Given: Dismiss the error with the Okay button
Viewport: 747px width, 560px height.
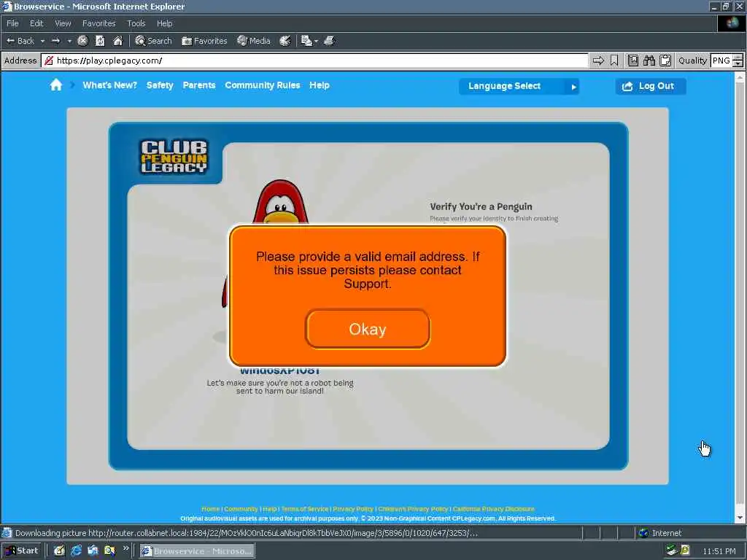Looking at the screenshot, I should 368,329.
